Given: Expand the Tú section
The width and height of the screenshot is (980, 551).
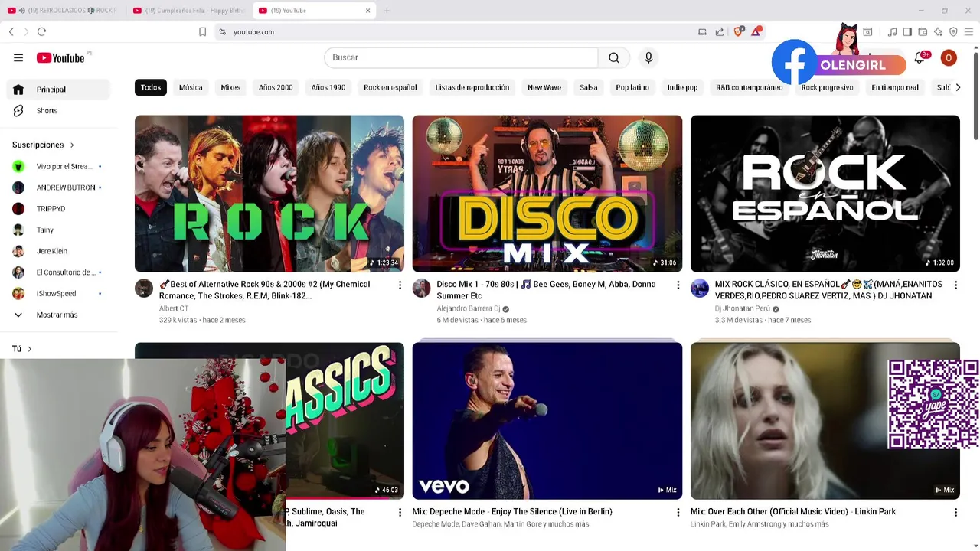Looking at the screenshot, I should click(x=22, y=349).
